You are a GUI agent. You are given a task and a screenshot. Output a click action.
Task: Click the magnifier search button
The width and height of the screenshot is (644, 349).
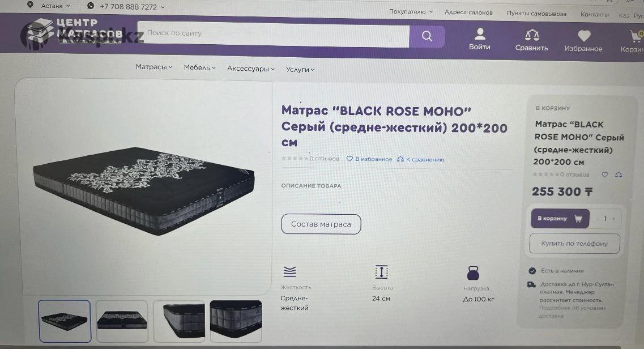[427, 37]
